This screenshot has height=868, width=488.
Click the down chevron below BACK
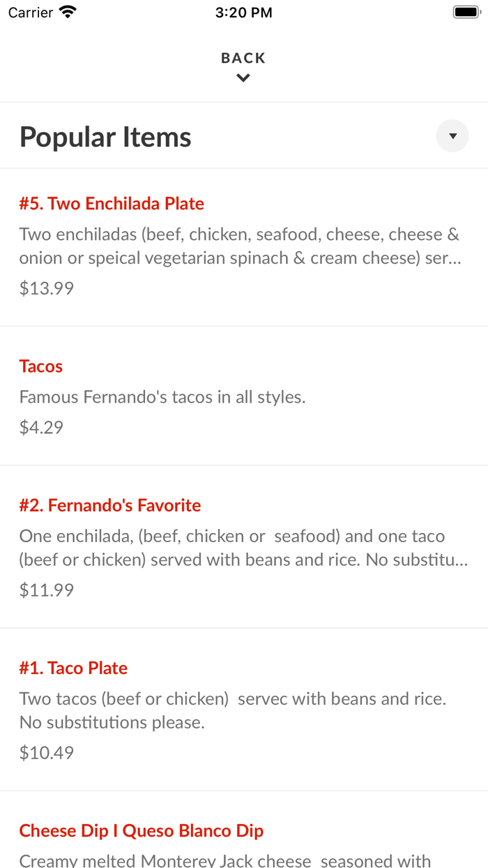pyautogui.click(x=243, y=78)
